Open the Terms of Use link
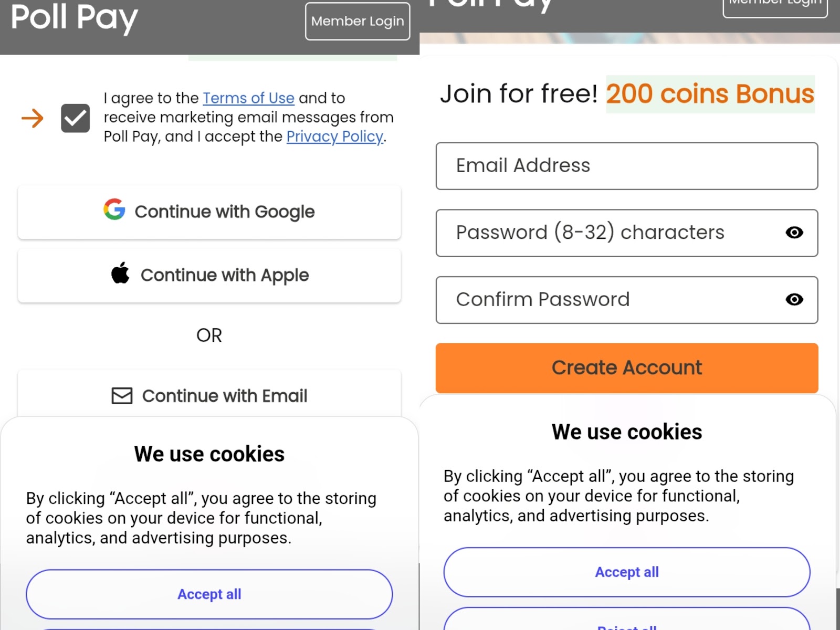The height and width of the screenshot is (630, 840). tap(248, 98)
